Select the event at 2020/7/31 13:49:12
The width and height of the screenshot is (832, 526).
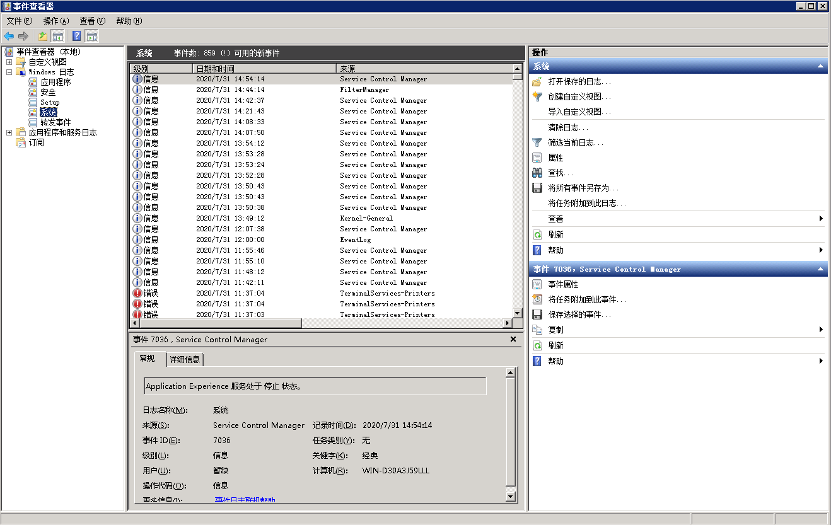[322, 218]
